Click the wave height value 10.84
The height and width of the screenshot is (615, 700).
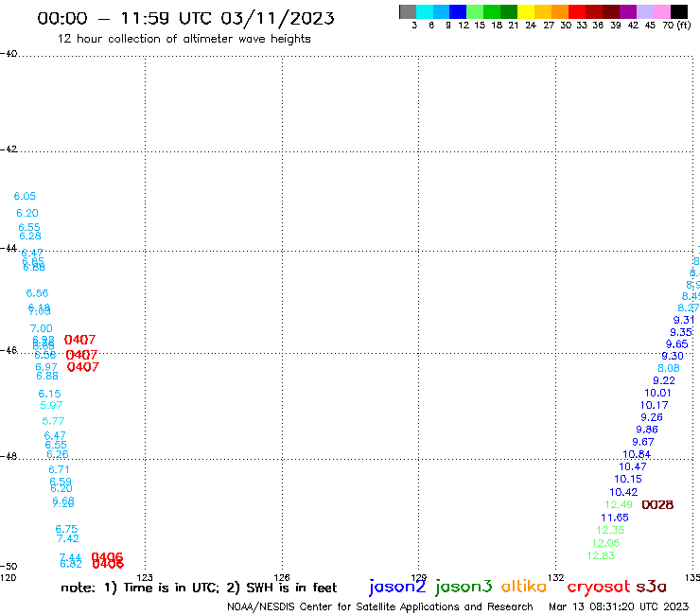637,455
